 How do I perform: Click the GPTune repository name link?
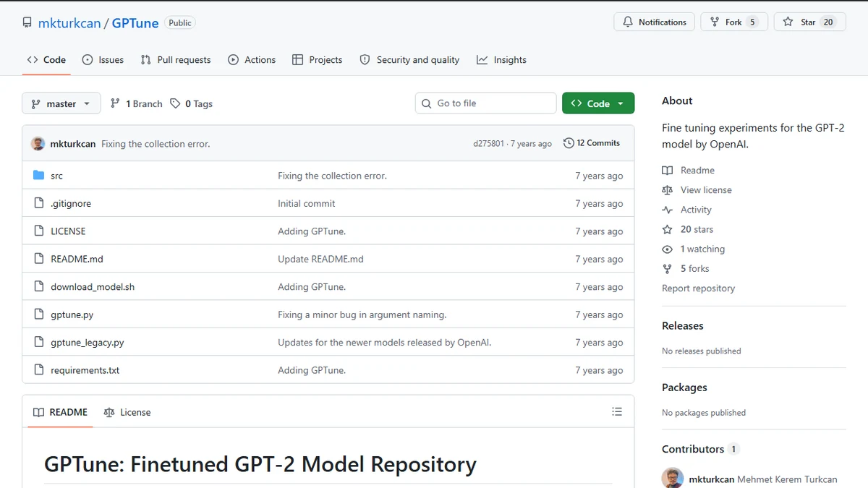tap(135, 23)
